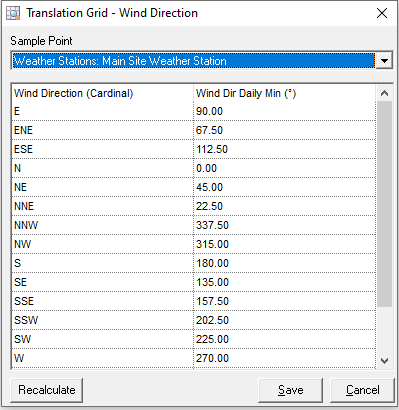This screenshot has height=410, width=399.
Task: Select the NNE cardinal cell
Action: (103, 206)
